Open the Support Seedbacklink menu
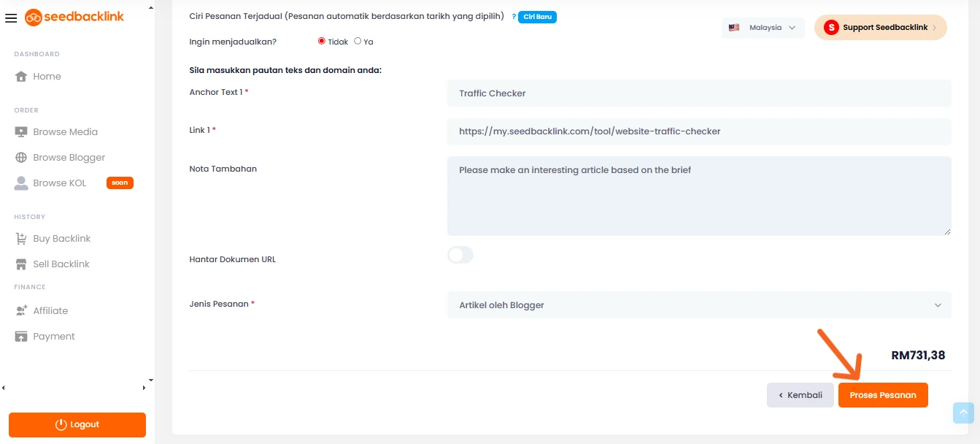The image size is (980, 444). click(x=880, y=28)
